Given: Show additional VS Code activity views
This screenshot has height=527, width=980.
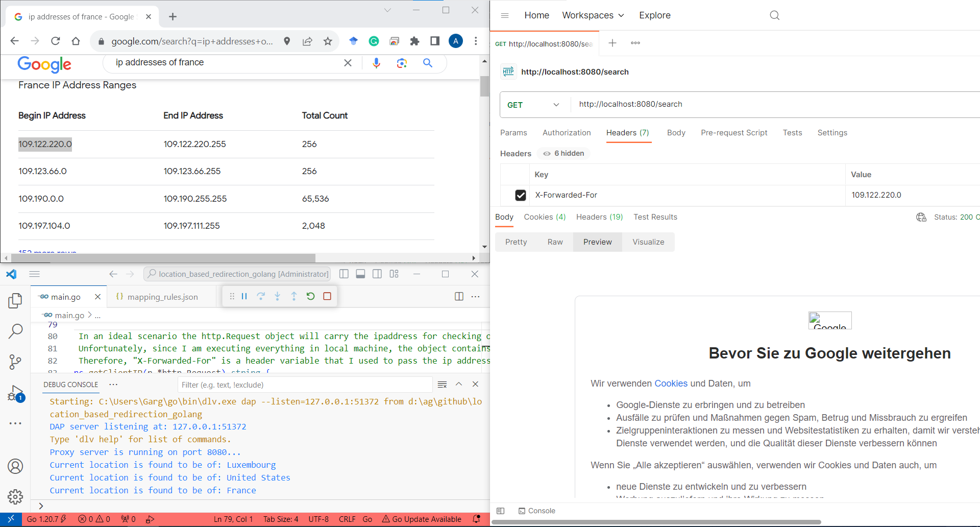Looking at the screenshot, I should click(15, 423).
